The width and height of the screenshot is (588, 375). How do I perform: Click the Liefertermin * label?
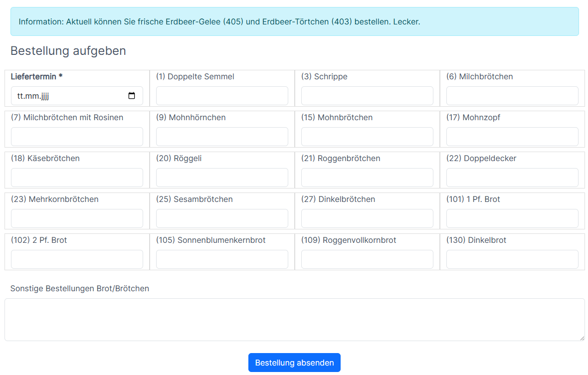click(x=37, y=76)
